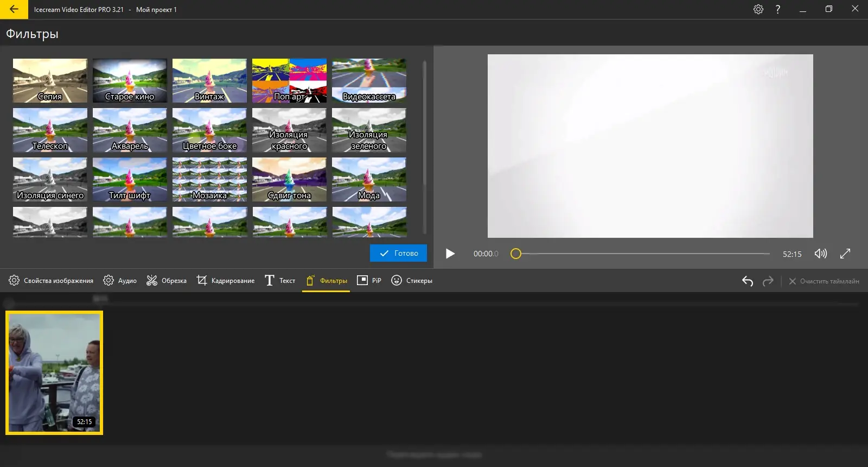Open the Стикеры stickers tool
The image size is (868, 467).
pyautogui.click(x=412, y=281)
